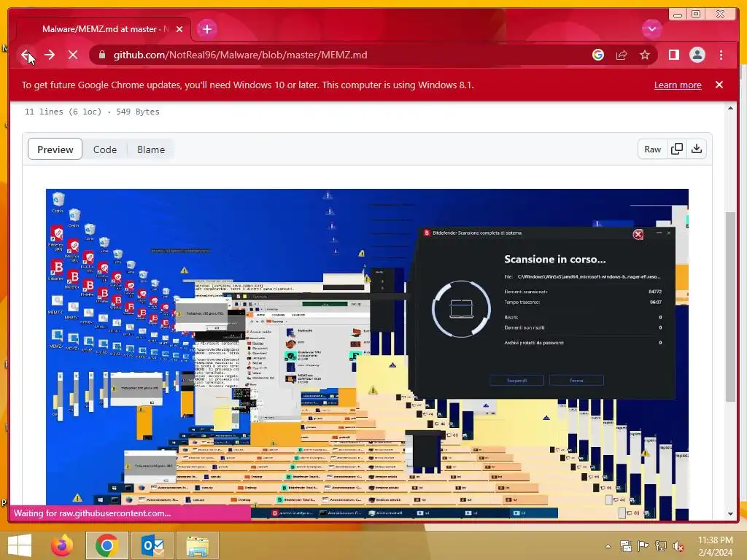Go forward with the browser forward arrow
747x560 pixels.
pos(50,55)
